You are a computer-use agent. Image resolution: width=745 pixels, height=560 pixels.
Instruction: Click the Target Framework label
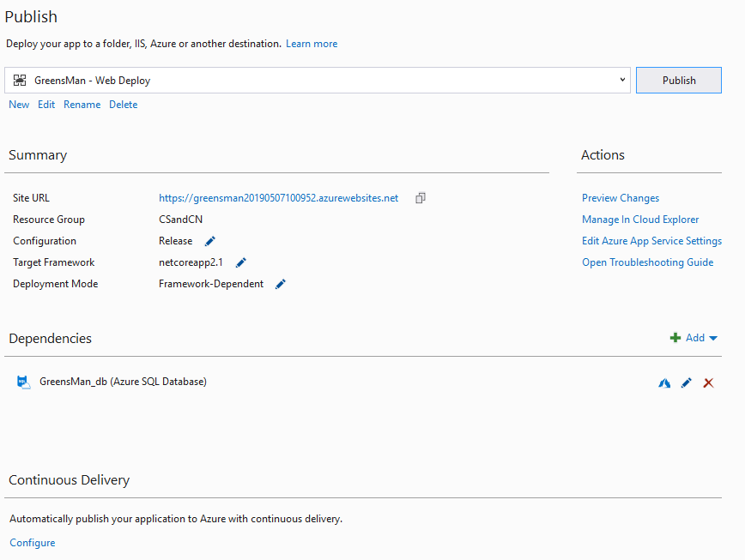pyautogui.click(x=54, y=262)
